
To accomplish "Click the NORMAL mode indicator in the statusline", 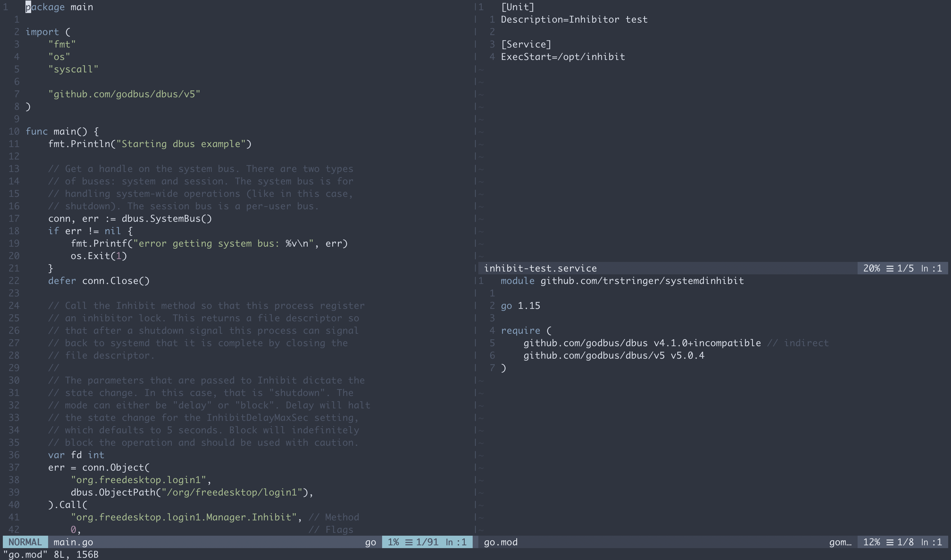I will (x=25, y=542).
